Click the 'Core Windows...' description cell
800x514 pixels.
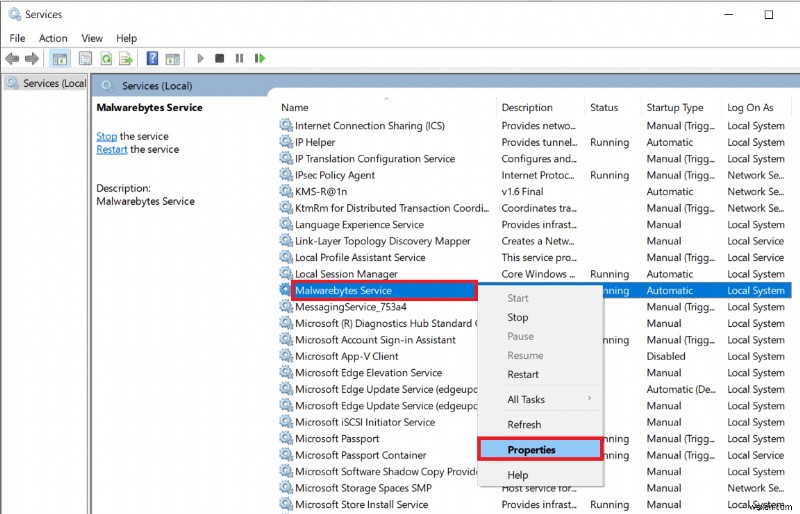point(538,274)
